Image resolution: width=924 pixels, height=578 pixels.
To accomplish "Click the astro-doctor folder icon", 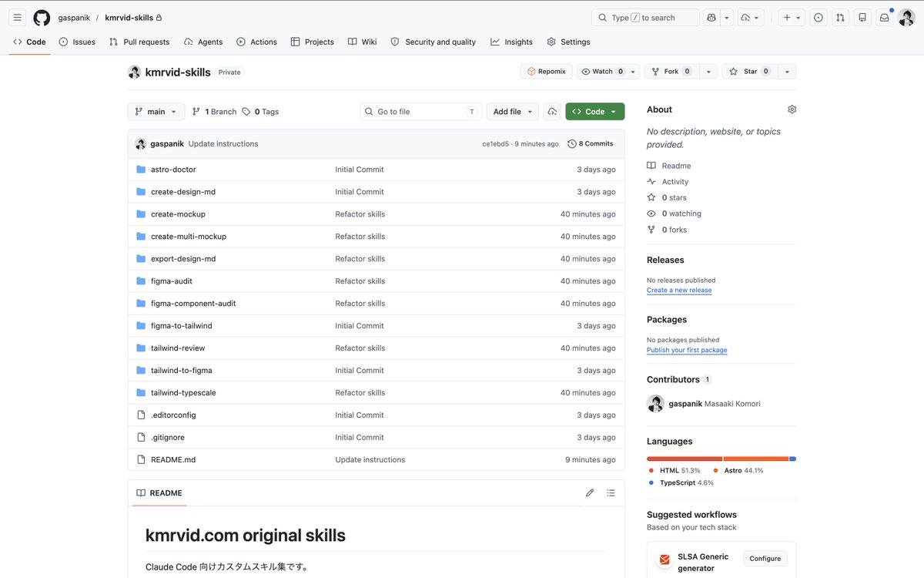I will coord(141,170).
